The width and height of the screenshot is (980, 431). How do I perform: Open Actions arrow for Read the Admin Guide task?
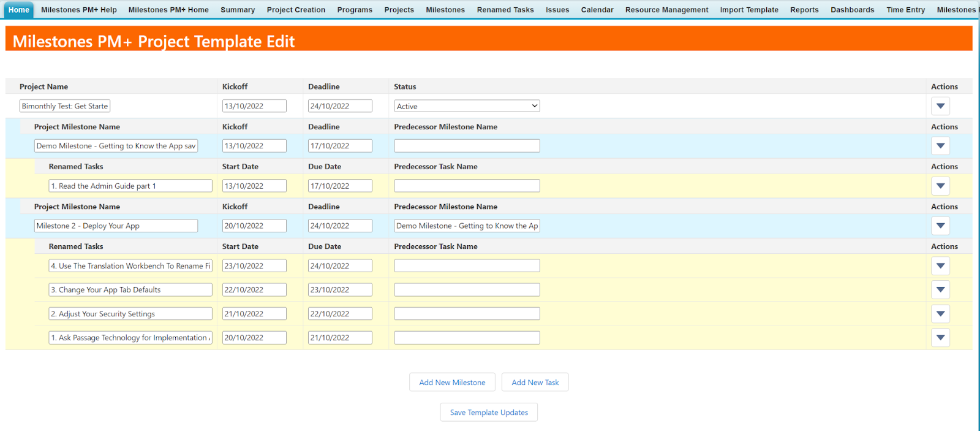point(940,186)
